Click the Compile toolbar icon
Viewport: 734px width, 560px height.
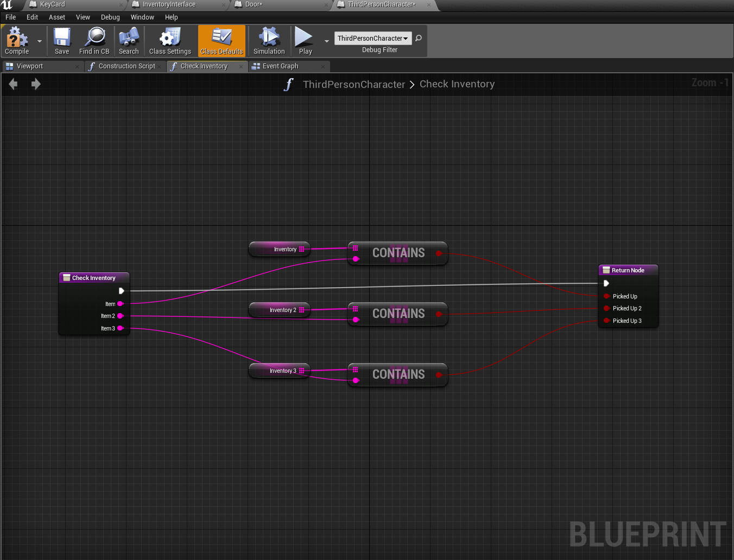17,41
